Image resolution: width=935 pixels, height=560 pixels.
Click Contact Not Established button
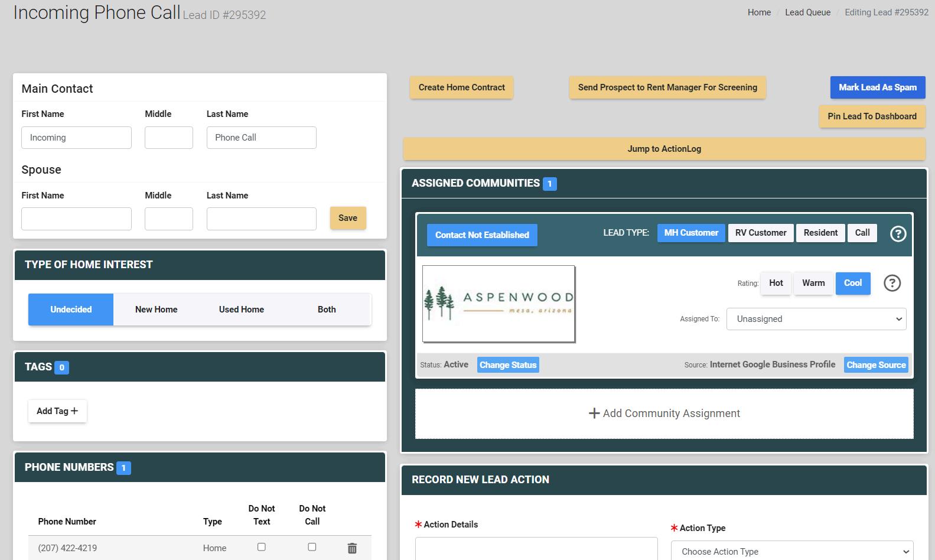pos(482,235)
